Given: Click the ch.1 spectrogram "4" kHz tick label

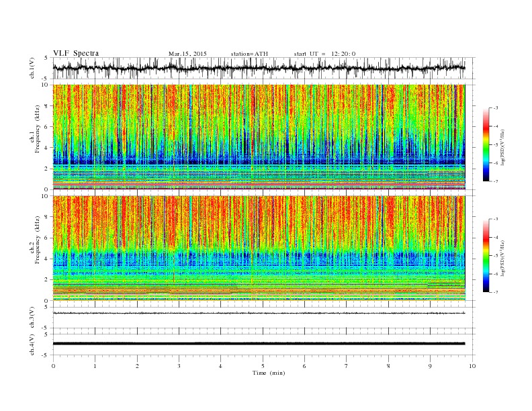Looking at the screenshot, I should [47, 148].
